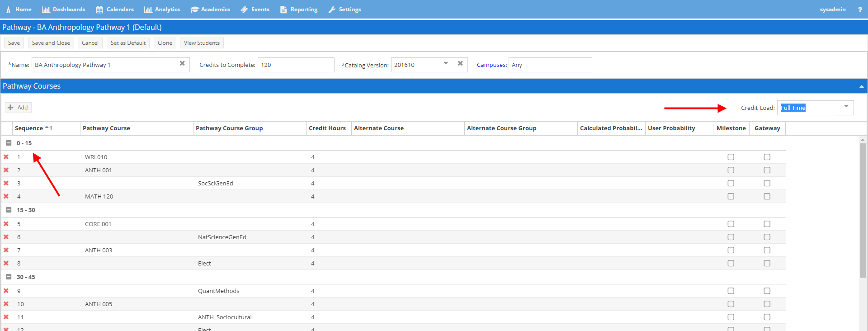This screenshot has height=331, width=868.
Task: Collapse the 30 - 45 group
Action: tap(8, 277)
